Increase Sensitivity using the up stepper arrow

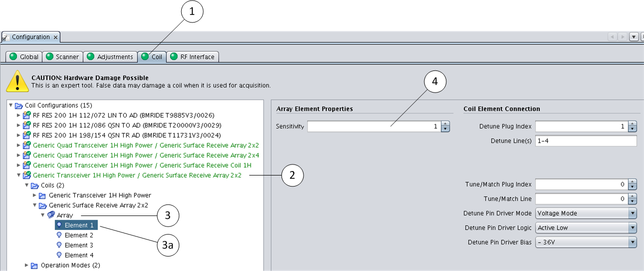point(445,124)
